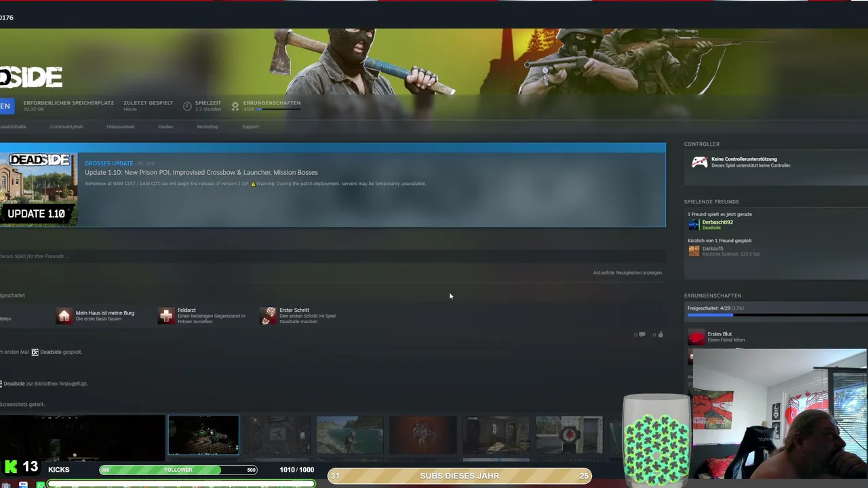This screenshot has width=868, height=488.
Task: Click the 'GROSSES UPDATE' label
Action: (108, 163)
